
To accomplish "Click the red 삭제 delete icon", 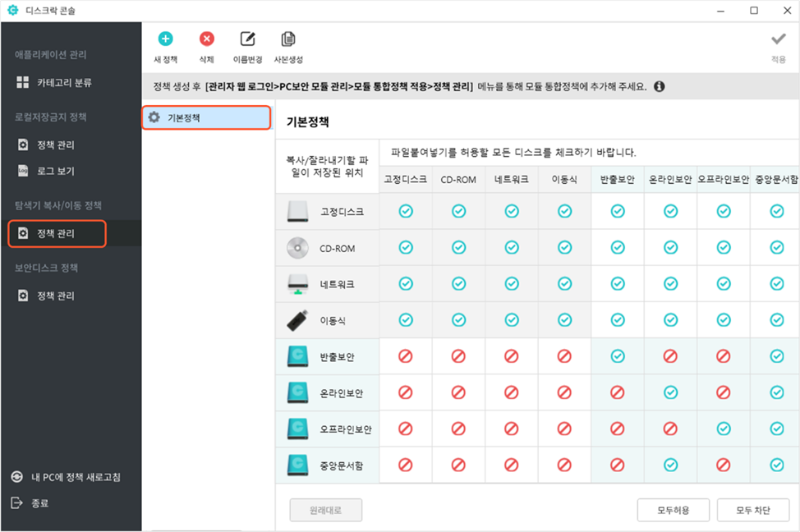I will (x=207, y=39).
